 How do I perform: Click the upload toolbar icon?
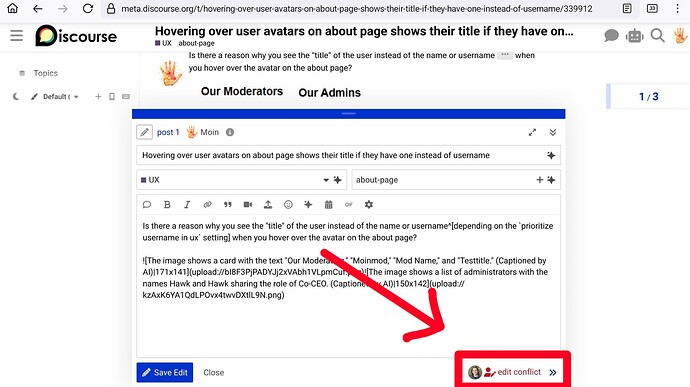(268, 204)
